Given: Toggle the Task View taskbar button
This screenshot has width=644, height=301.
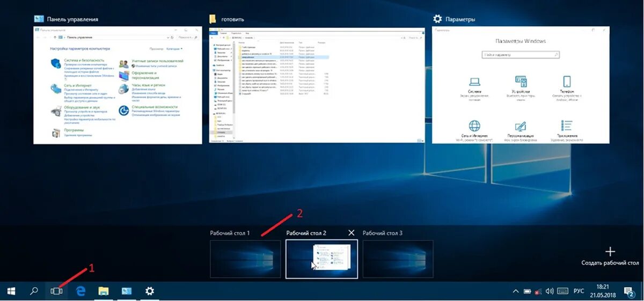Looking at the screenshot, I should click(56, 291).
